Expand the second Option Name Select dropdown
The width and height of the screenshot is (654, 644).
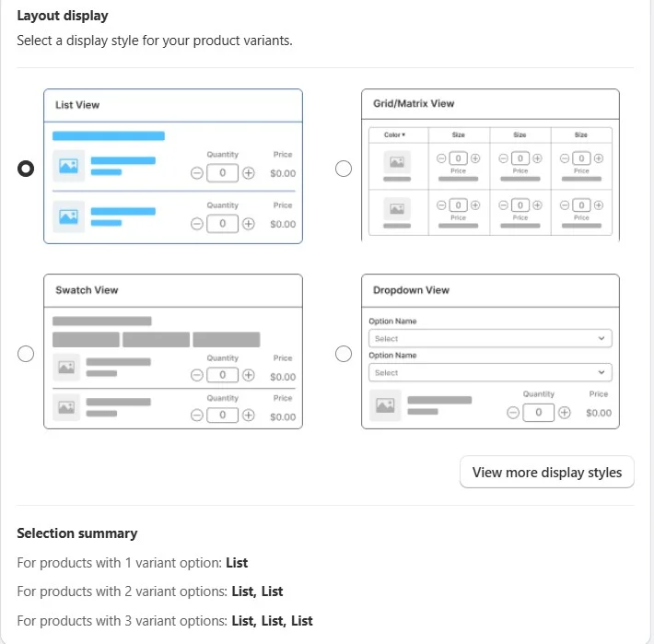pos(490,372)
